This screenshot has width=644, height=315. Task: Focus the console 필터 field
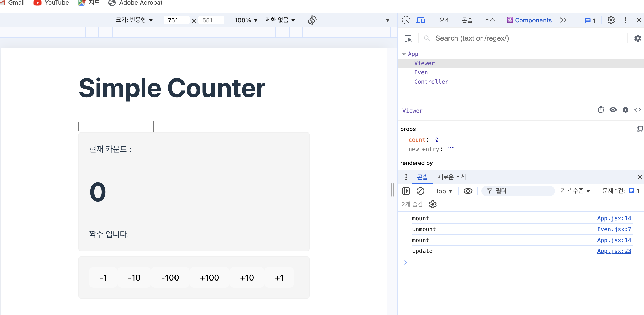click(518, 191)
